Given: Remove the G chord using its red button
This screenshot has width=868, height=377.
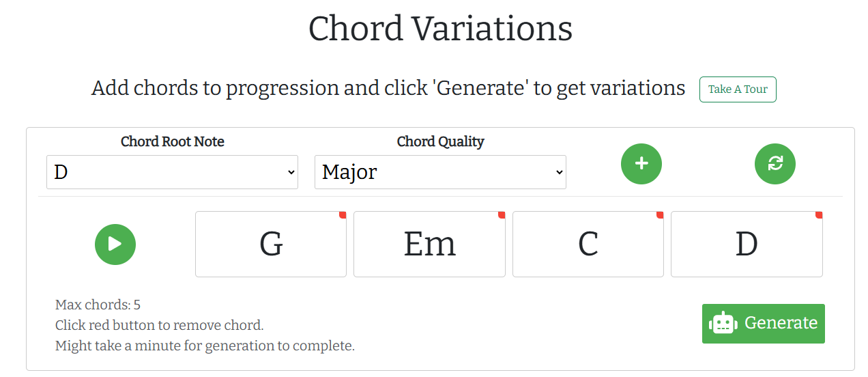Looking at the screenshot, I should pos(343,215).
